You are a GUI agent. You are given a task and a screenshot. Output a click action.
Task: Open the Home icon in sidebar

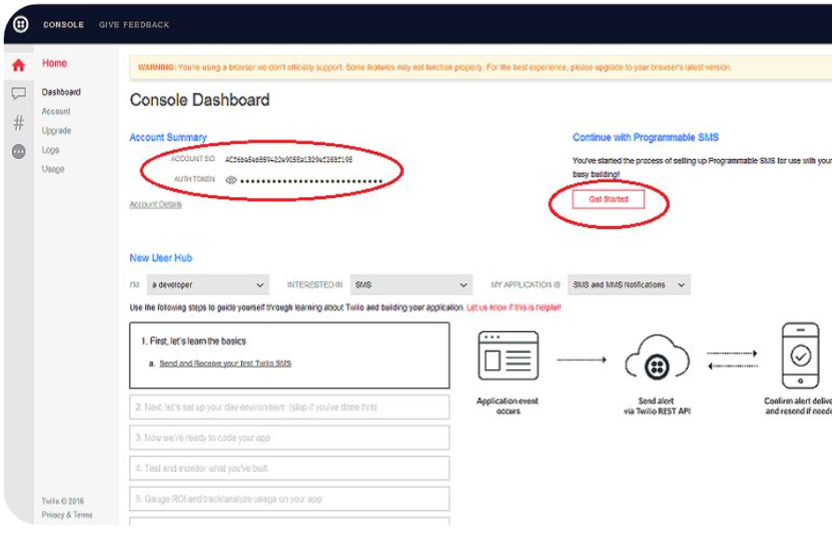18,65
